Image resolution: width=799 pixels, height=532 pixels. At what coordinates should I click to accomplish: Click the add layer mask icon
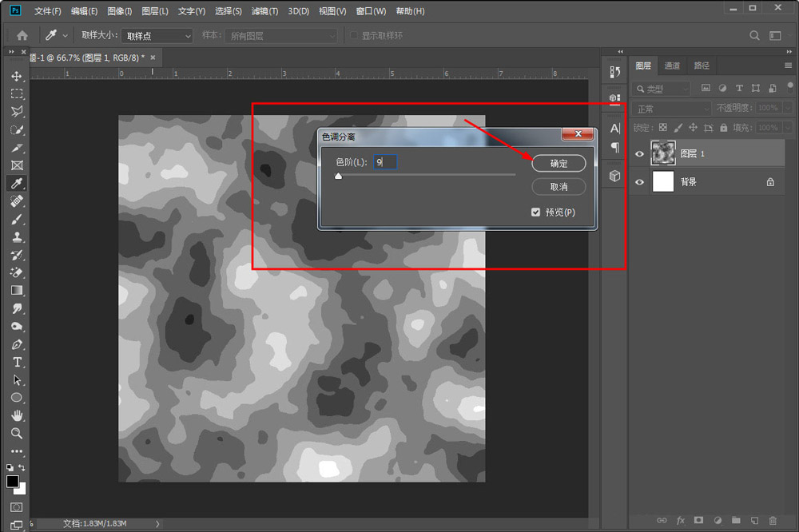pyautogui.click(x=698, y=520)
